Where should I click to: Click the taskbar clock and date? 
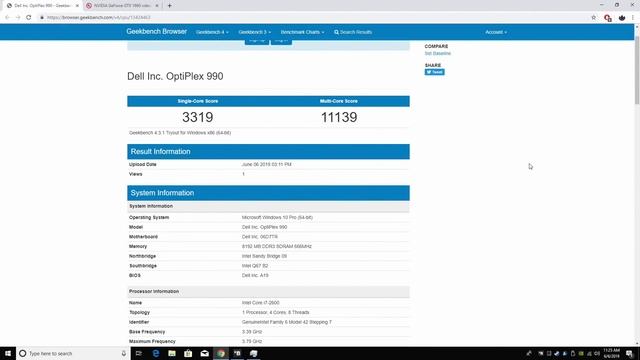pyautogui.click(x=611, y=353)
